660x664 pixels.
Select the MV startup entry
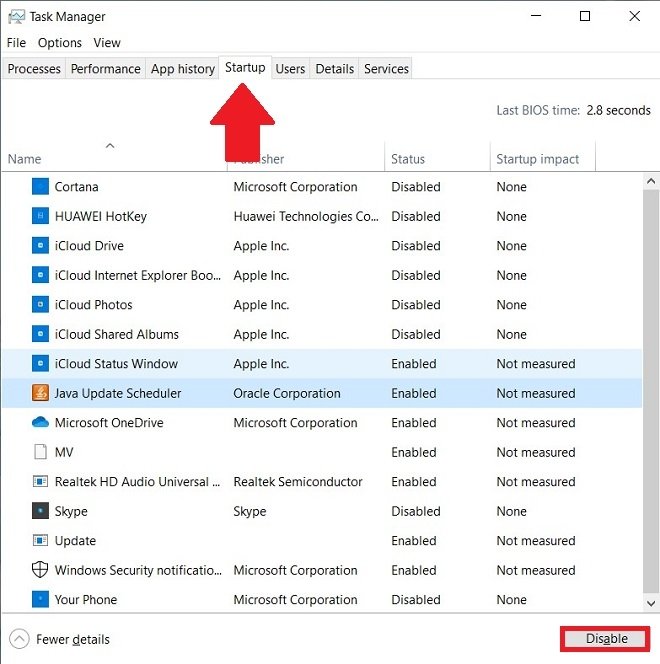(64, 452)
